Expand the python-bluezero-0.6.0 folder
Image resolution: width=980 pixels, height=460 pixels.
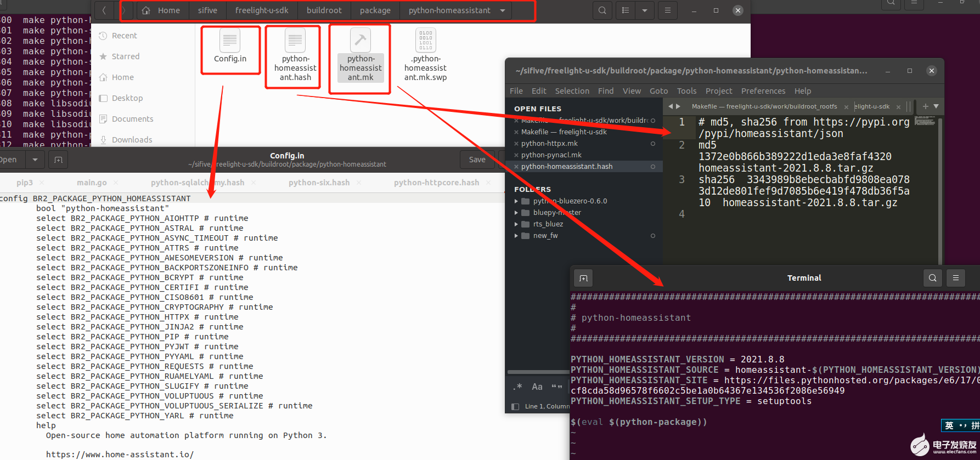516,201
